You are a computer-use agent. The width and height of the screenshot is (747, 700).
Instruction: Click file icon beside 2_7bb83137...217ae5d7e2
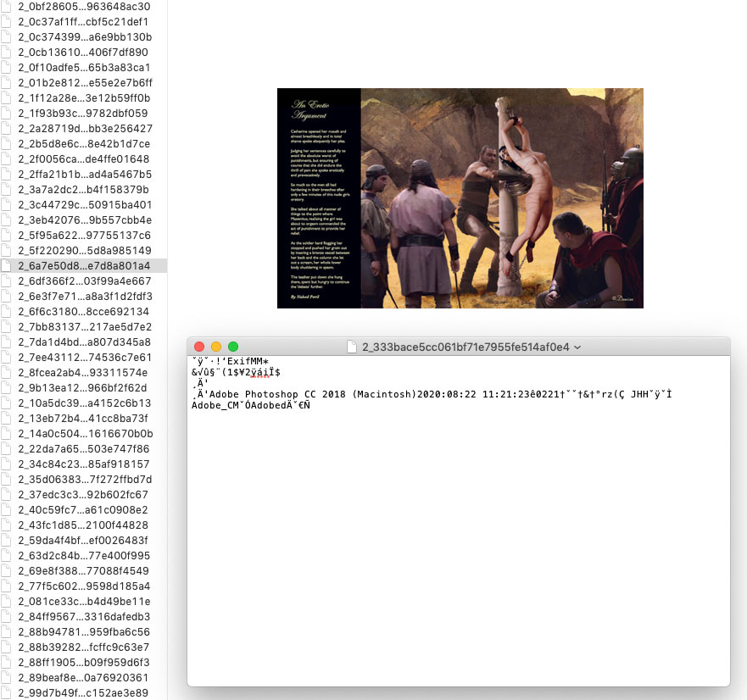[x=8, y=327]
